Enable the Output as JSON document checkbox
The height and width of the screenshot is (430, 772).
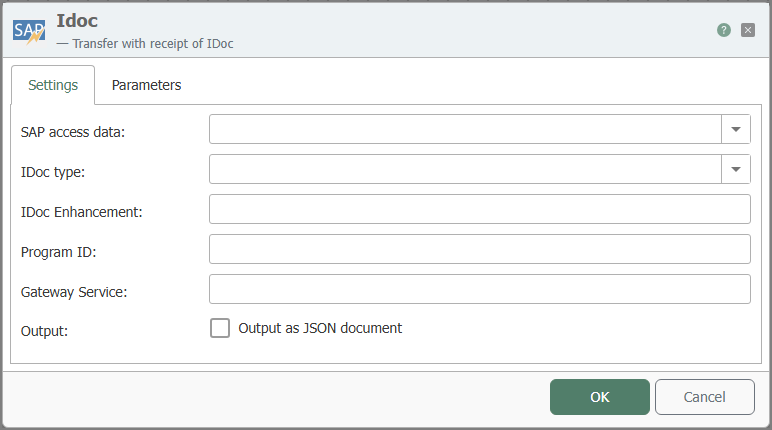pyautogui.click(x=220, y=328)
